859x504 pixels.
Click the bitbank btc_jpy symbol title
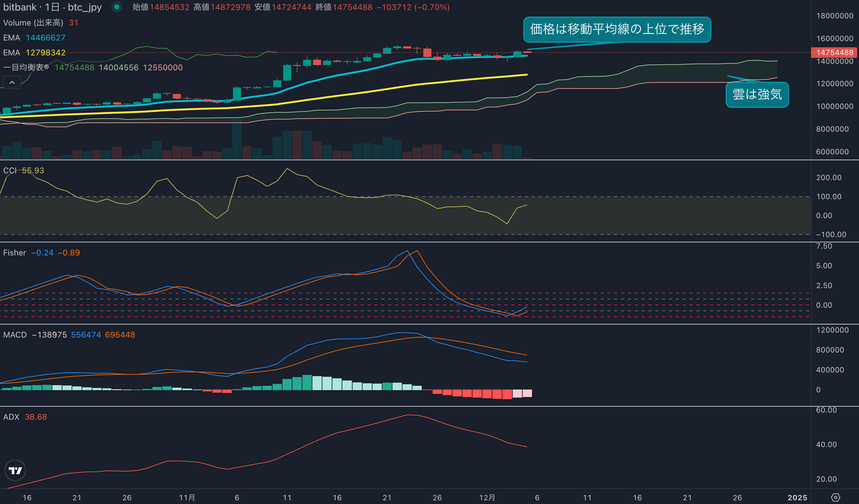(x=52, y=7)
